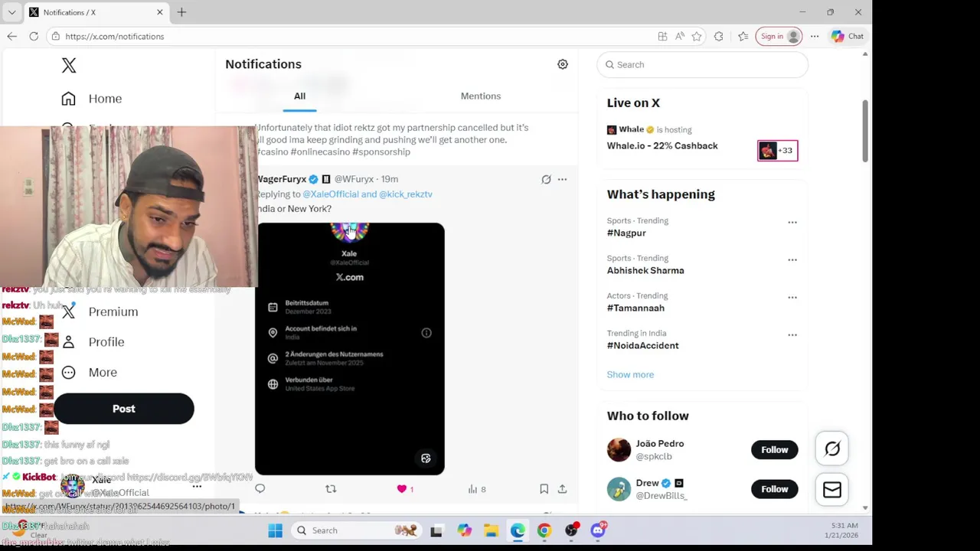Add this page to favorites
Image resolution: width=980 pixels, height=551 pixels.
tap(697, 37)
